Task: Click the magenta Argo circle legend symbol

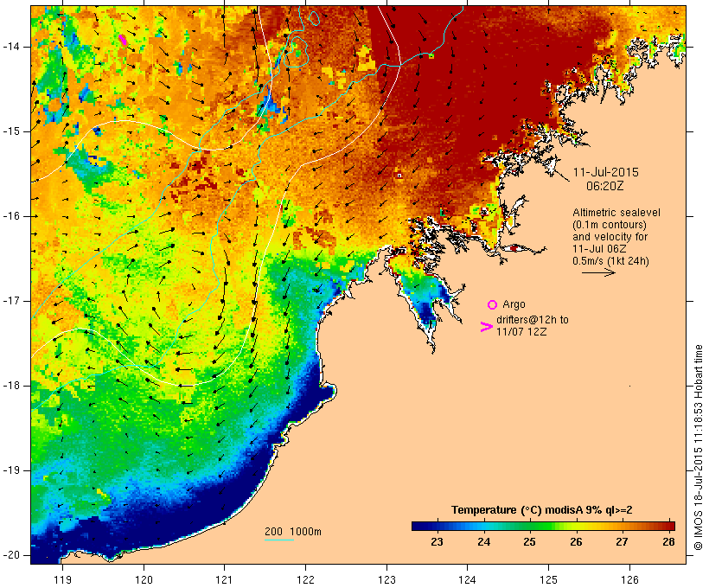Action: tap(492, 305)
